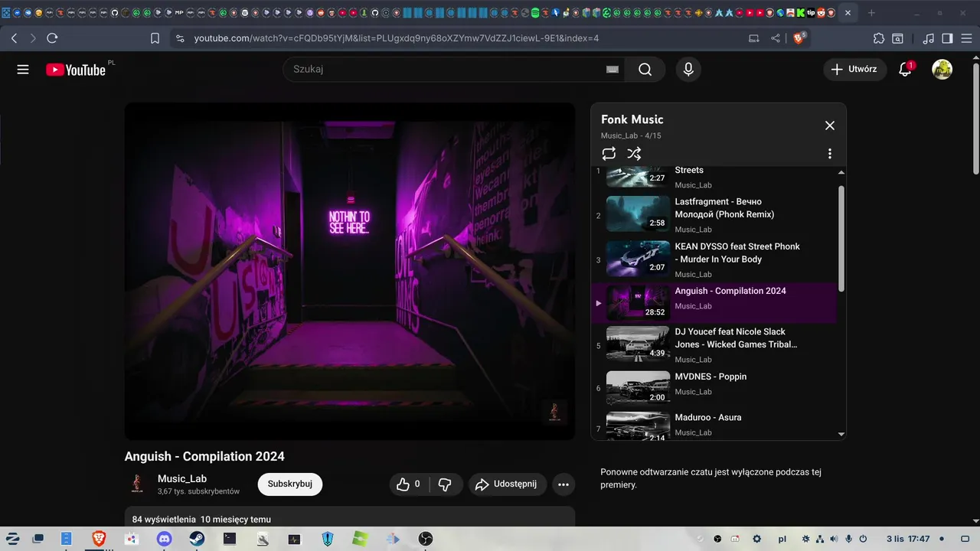Open a new browser tab with the plus
Image resolution: width=980 pixels, height=551 pixels.
871,13
